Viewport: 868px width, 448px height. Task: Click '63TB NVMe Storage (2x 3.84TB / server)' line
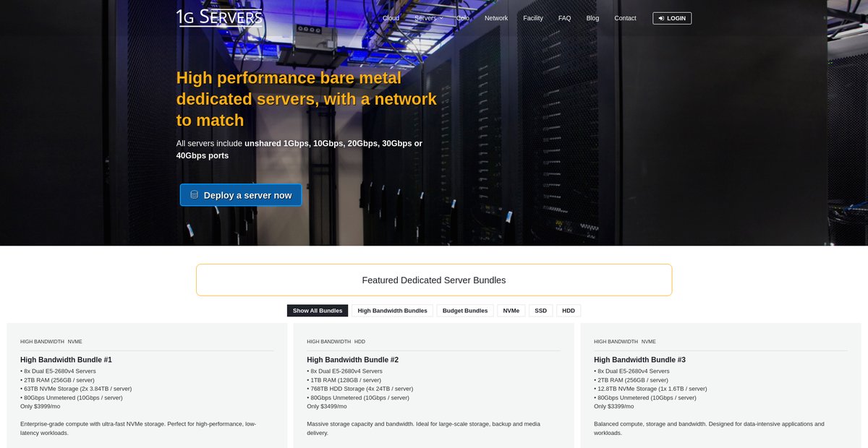pyautogui.click(x=76, y=389)
